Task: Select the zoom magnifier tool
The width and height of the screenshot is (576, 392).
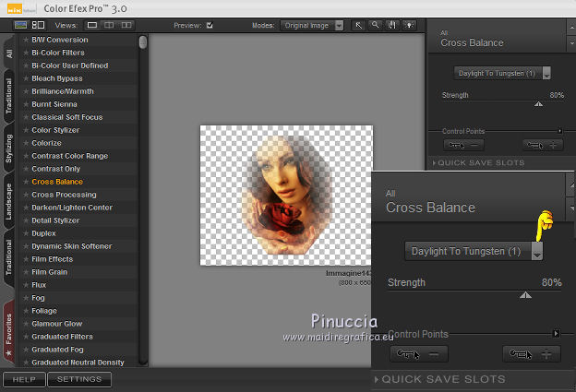Action: 375,26
